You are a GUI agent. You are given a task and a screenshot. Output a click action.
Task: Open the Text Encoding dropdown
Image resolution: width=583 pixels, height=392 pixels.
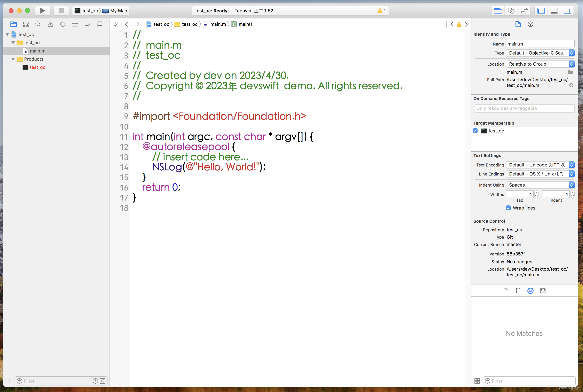click(540, 165)
